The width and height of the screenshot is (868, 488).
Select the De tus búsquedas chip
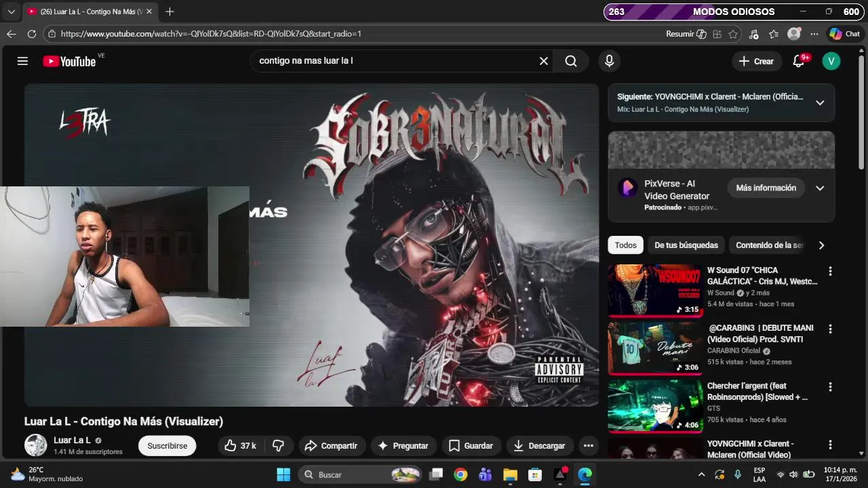686,245
